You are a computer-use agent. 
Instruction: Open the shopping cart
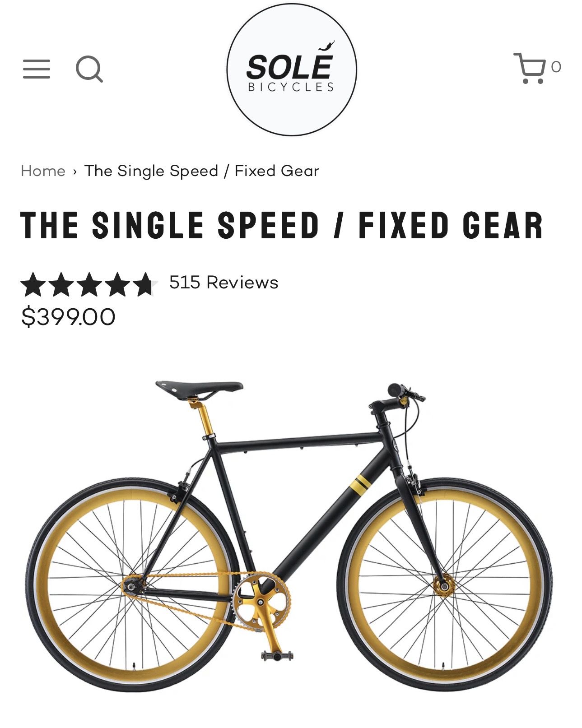[530, 68]
